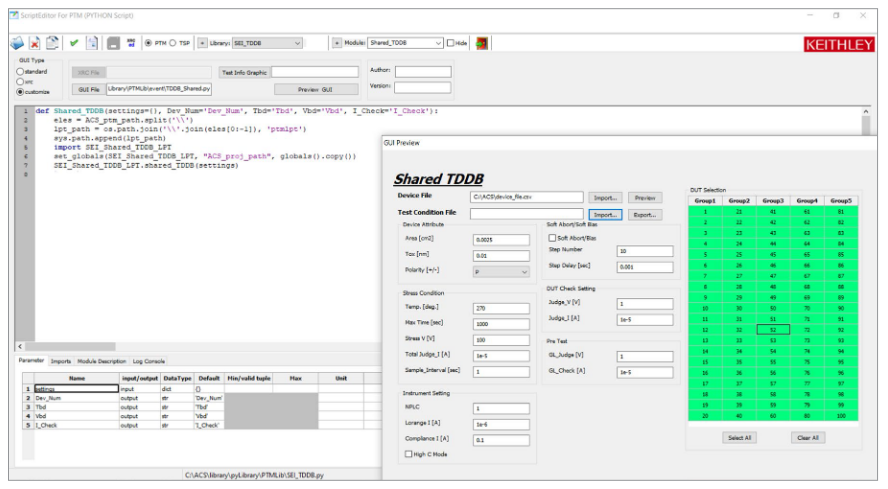The height and width of the screenshot is (489, 888).
Task: Click the exit icon next to Hide
Action: [x=482, y=44]
